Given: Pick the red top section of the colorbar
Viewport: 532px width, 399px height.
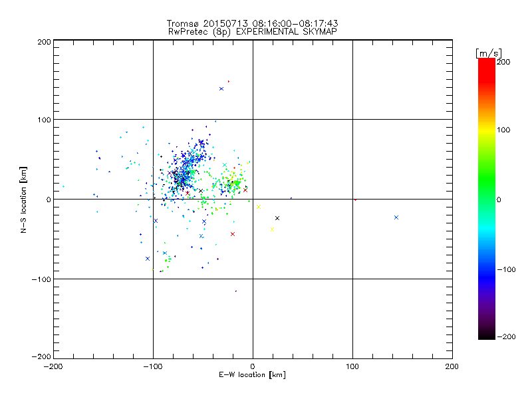Looking at the screenshot, I should 487,70.
